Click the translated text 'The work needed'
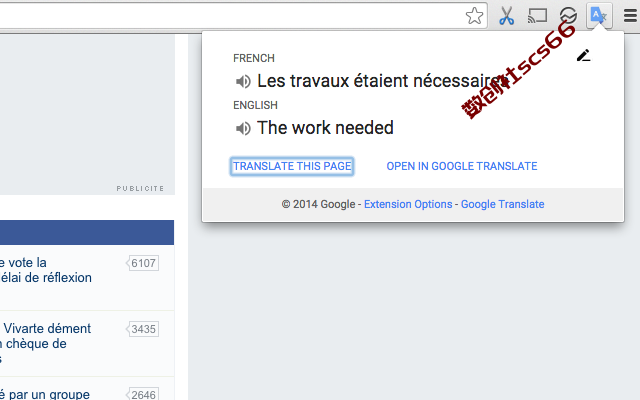The image size is (640, 400). [325, 128]
